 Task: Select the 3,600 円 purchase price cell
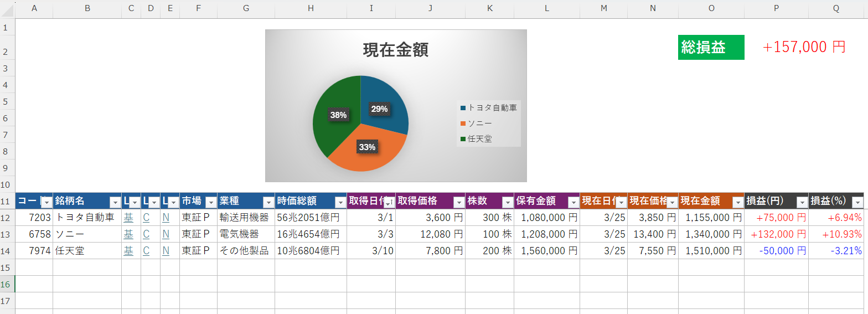431,218
